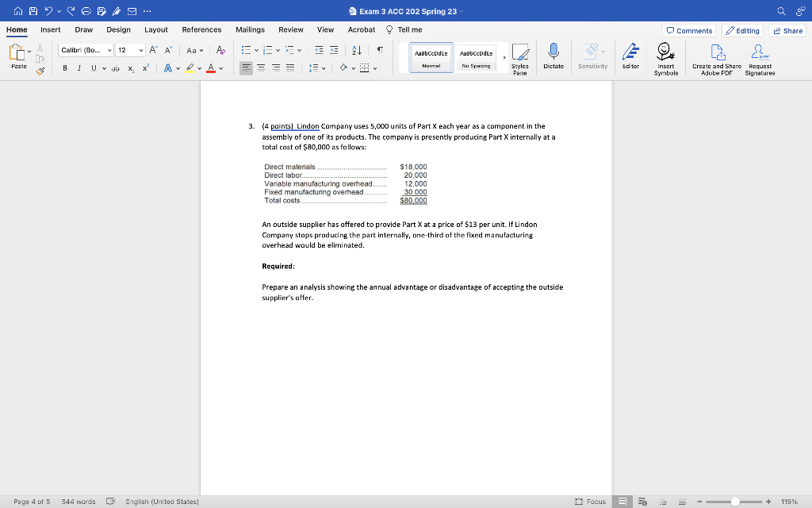This screenshot has height=508, width=812.
Task: Open the Mailings tab
Action: (x=250, y=29)
